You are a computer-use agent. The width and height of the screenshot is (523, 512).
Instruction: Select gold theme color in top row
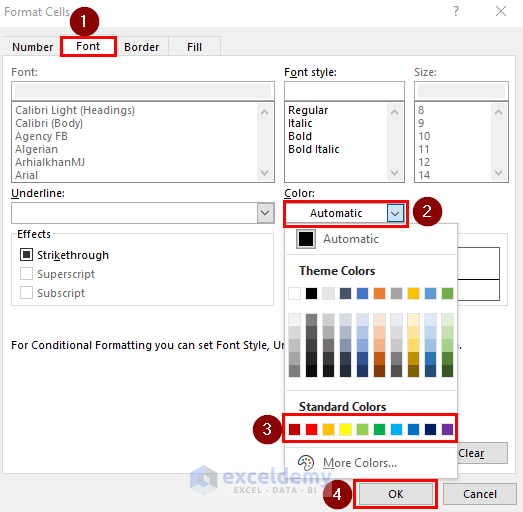(414, 294)
